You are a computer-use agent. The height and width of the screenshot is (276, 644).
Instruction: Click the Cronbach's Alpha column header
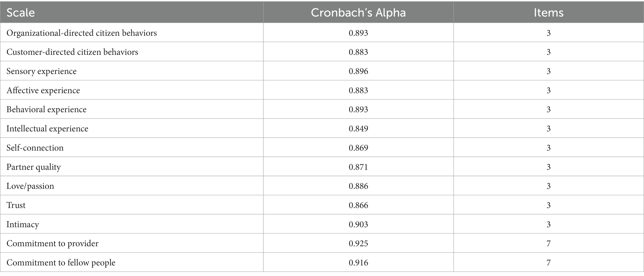point(358,12)
